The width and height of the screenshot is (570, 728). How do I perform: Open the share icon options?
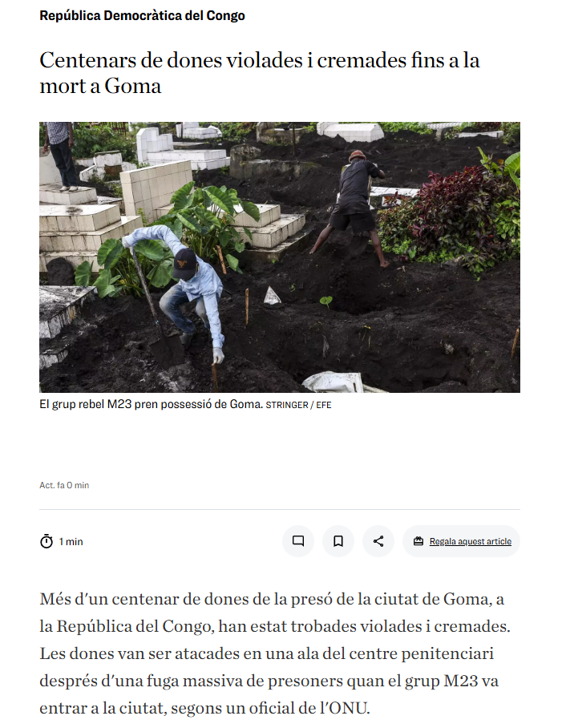[378, 541]
